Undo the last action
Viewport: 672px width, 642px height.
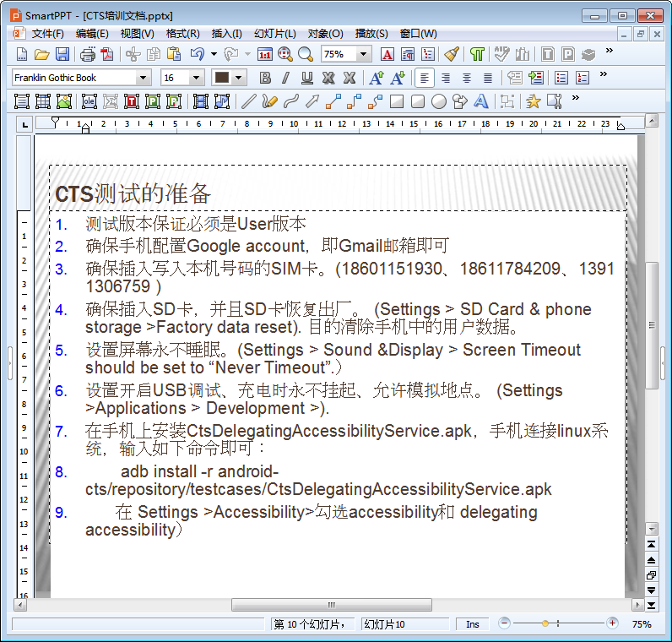(x=198, y=54)
